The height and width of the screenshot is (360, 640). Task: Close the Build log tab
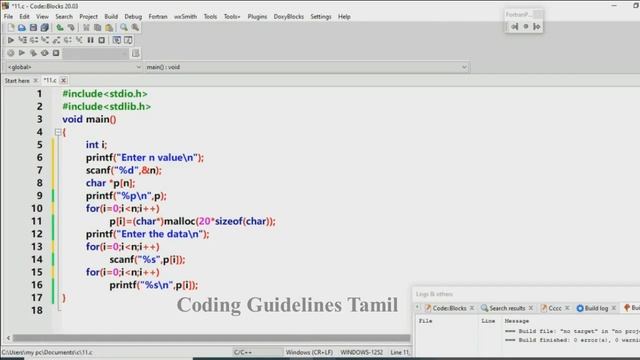(x=614, y=308)
